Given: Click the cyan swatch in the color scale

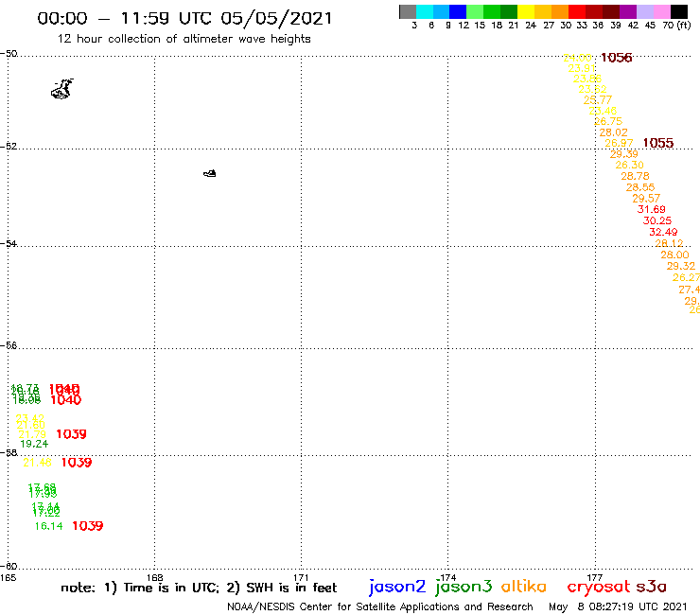Looking at the screenshot, I should point(425,11).
